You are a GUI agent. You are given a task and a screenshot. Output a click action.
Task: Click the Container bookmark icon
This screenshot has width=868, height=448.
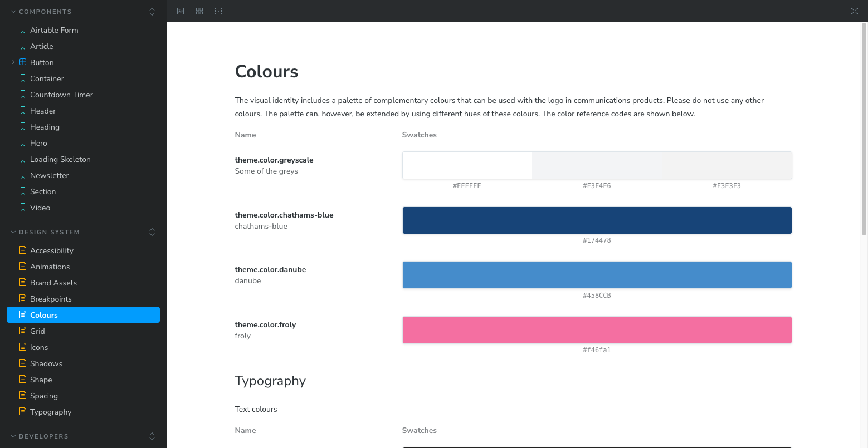23,78
